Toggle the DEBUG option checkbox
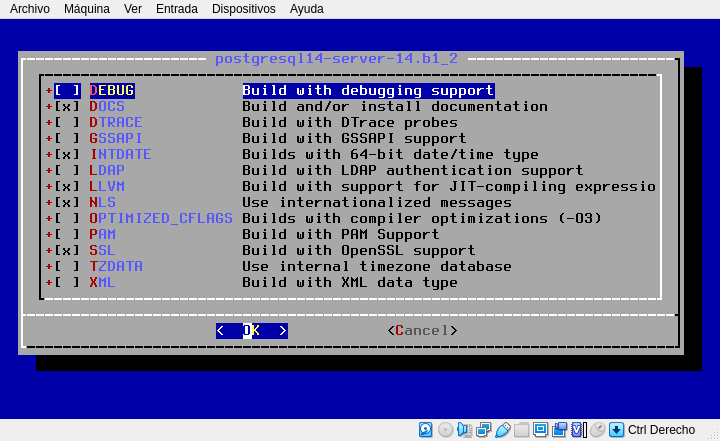Image resolution: width=720 pixels, height=441 pixels. pyautogui.click(x=67, y=90)
